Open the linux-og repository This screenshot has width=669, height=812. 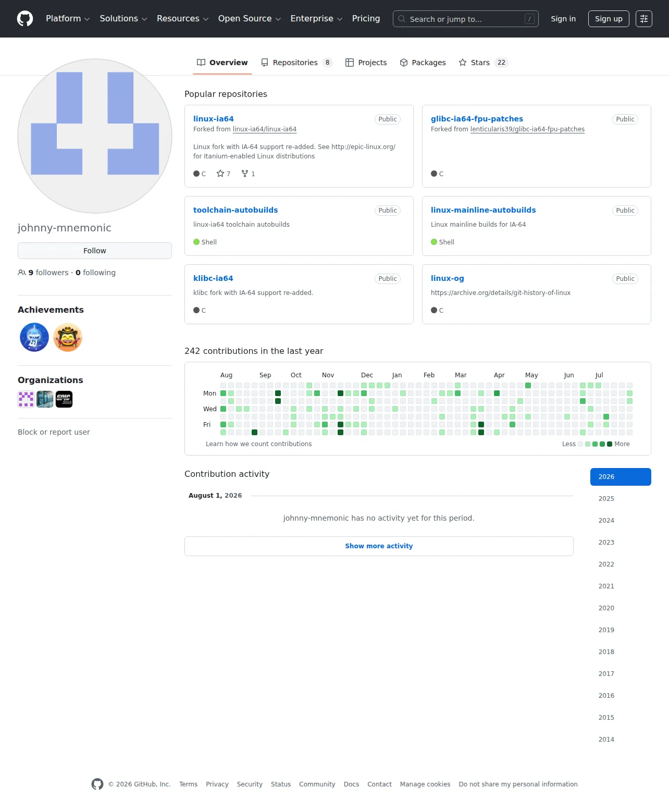(x=448, y=278)
